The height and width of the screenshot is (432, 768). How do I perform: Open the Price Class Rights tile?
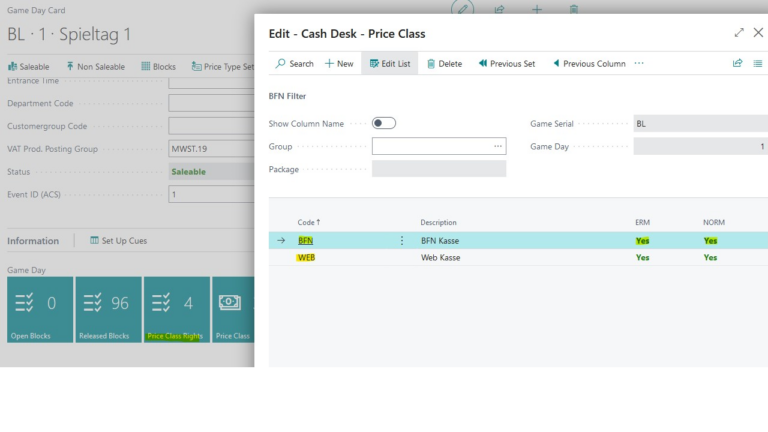[x=177, y=310]
